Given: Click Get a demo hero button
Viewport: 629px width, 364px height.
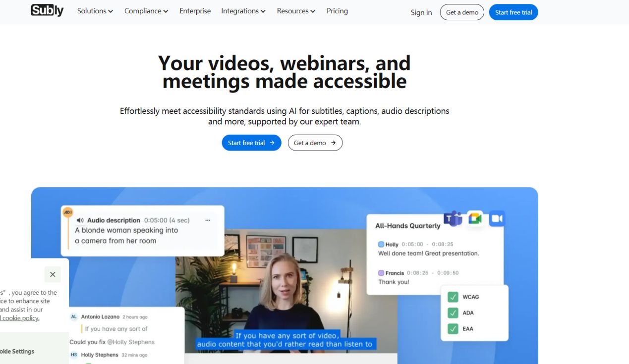Looking at the screenshot, I should click(x=315, y=143).
